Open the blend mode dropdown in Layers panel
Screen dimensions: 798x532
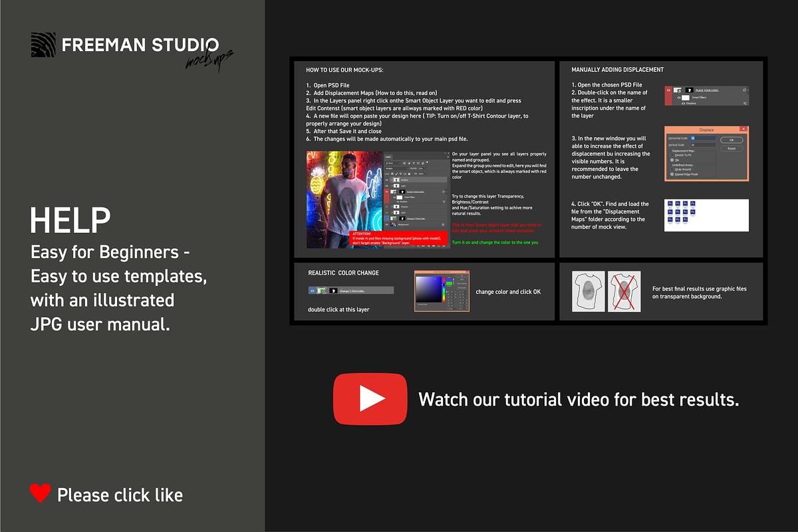click(x=396, y=168)
